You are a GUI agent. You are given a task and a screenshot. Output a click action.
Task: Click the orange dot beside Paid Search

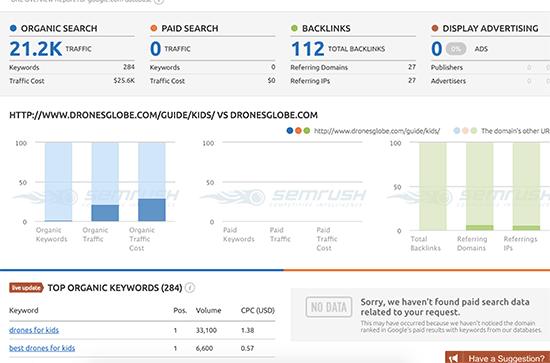(x=154, y=28)
